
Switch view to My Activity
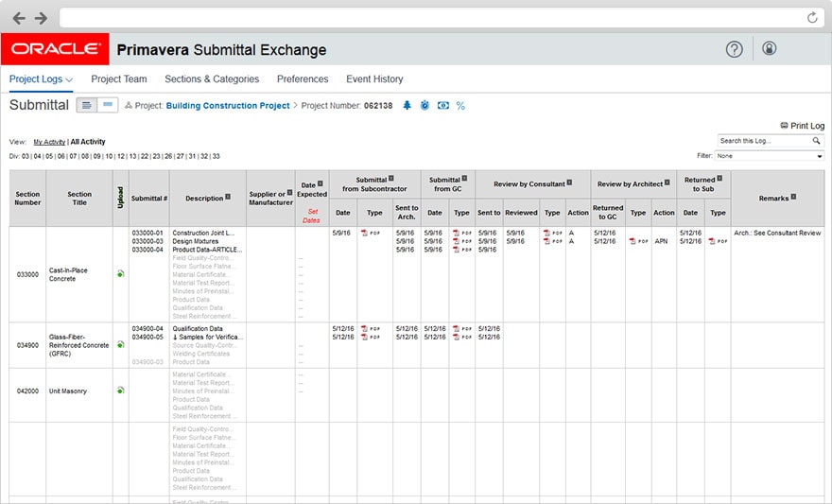[49, 142]
